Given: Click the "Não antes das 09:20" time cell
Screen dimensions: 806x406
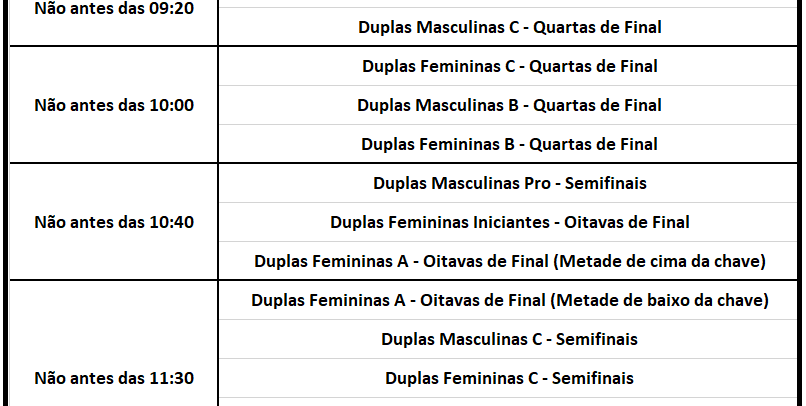Looking at the screenshot, I should point(114,9).
